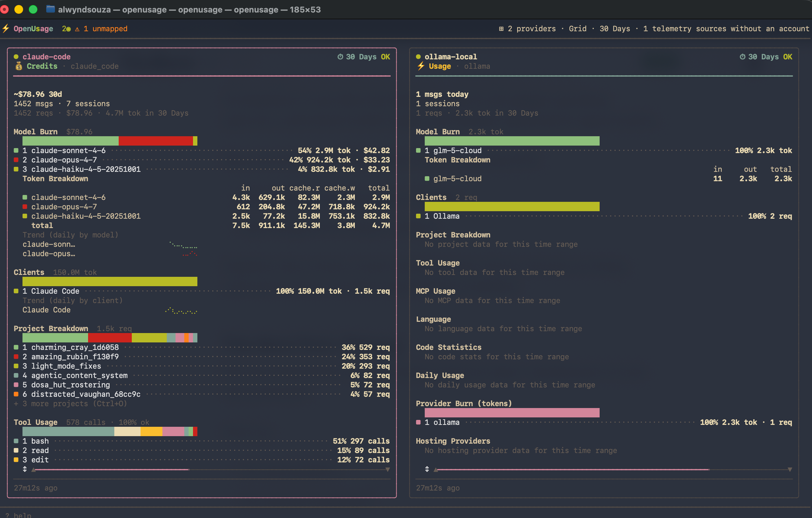Click the lightning Usage icon in ollama-local
This screenshot has height=518, width=812.
tap(420, 66)
